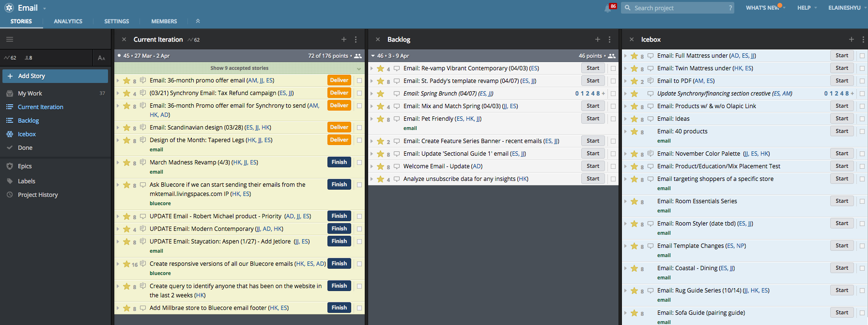
Task: Tick checkbox for Email: Pet Friendly story
Action: [613, 119]
